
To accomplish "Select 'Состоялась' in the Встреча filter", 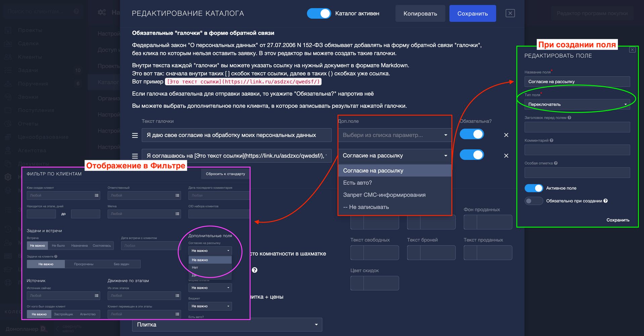I will click(x=102, y=246).
